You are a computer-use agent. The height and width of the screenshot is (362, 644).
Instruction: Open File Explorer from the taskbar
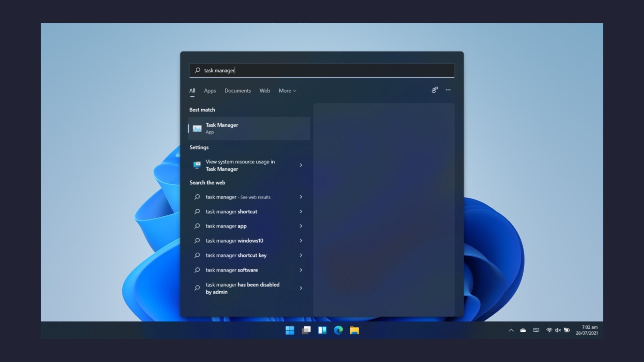(x=354, y=330)
